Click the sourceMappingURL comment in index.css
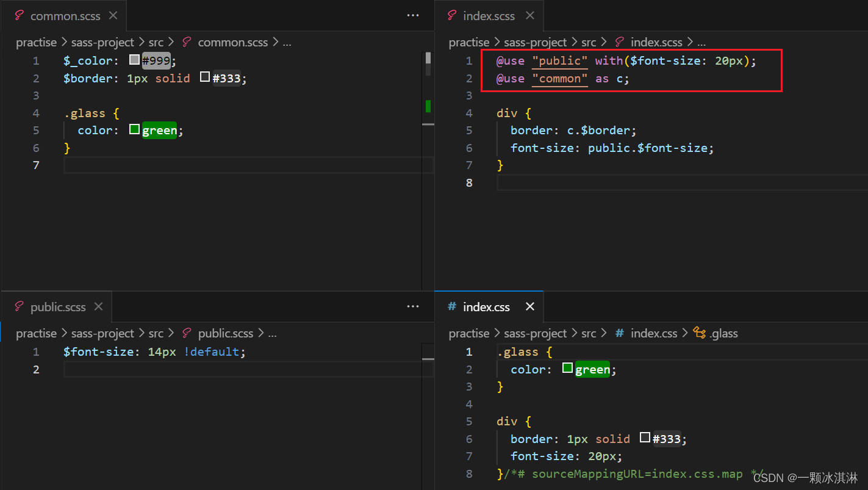 coord(634,474)
